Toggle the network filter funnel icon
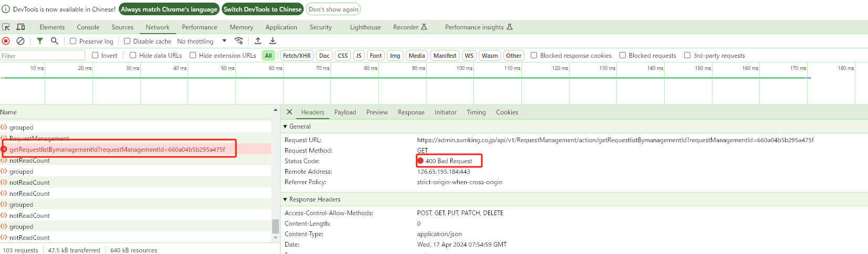The height and width of the screenshot is (254, 868). click(40, 41)
